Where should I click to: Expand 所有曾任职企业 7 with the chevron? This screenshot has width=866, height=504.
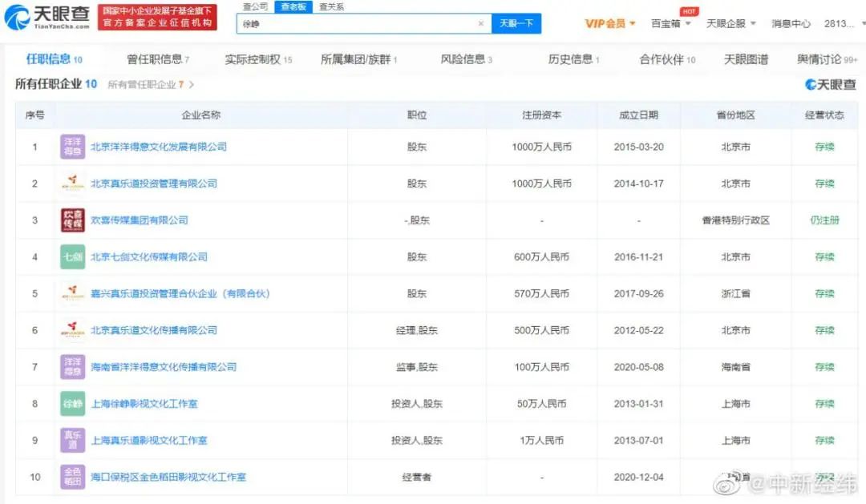tap(192, 84)
